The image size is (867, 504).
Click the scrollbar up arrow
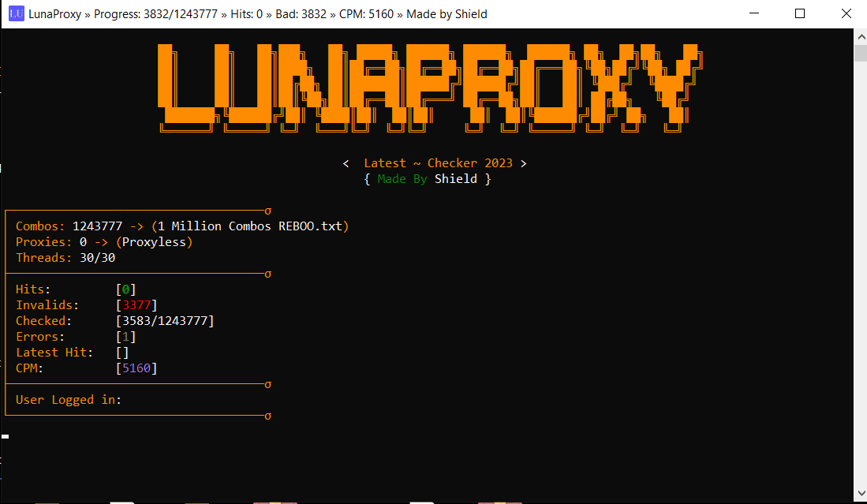pos(861,36)
